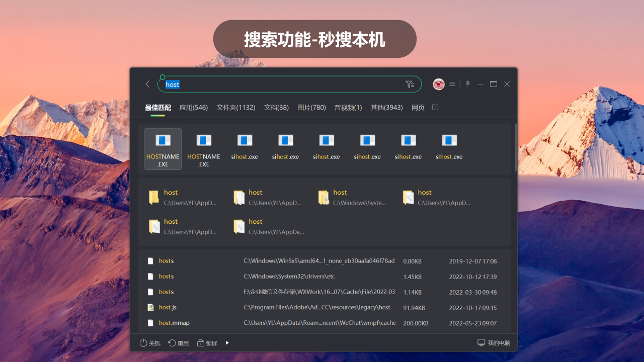Click the shutdown (关机) power icon
Screen dimensions: 644x362
(143, 342)
